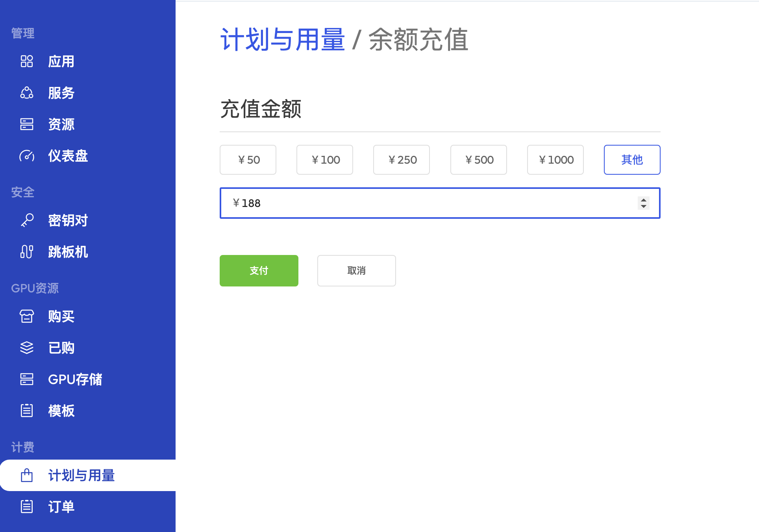Viewport: 759px width, 532px height.
Task: Increase amount with stepper up arrow
Action: [644, 200]
